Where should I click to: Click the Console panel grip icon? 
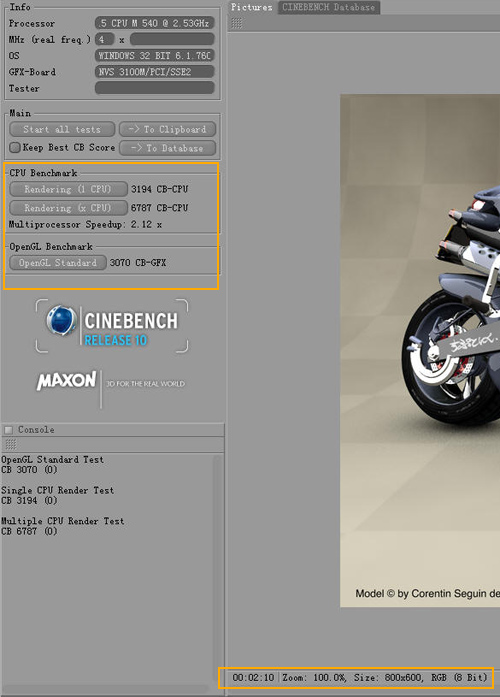pos(11,444)
